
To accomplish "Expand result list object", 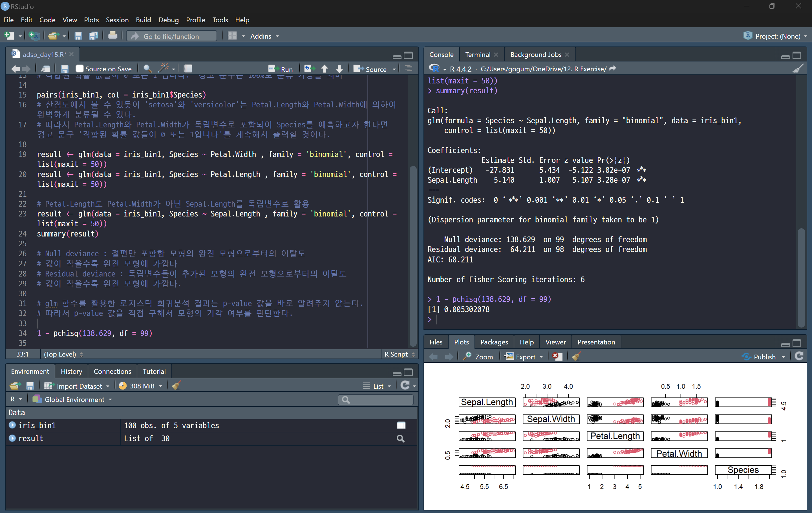I will tap(12, 438).
